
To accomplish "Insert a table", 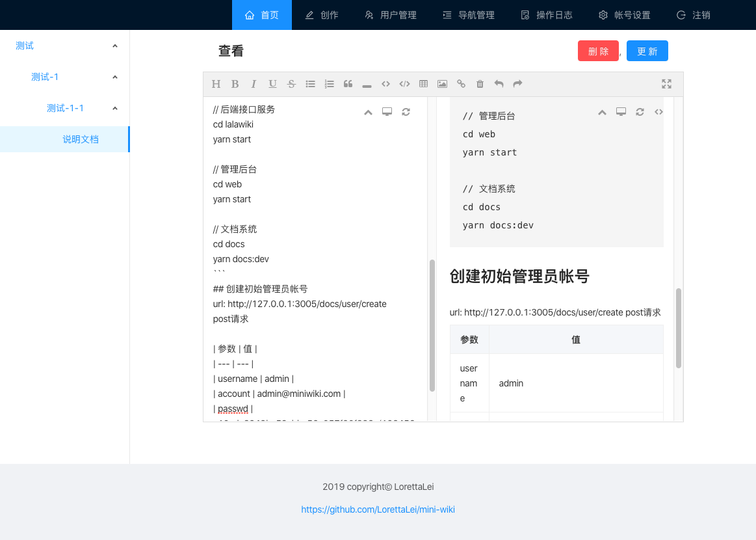I will click(x=423, y=84).
